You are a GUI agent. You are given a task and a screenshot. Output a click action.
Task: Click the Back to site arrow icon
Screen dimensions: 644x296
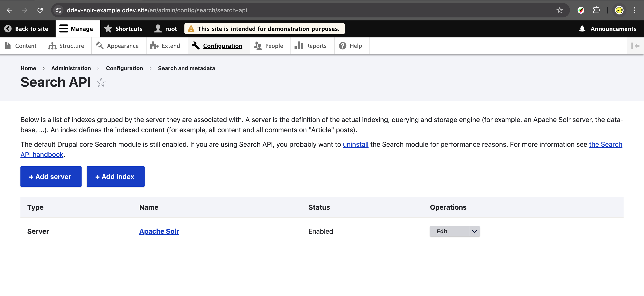tap(8, 29)
